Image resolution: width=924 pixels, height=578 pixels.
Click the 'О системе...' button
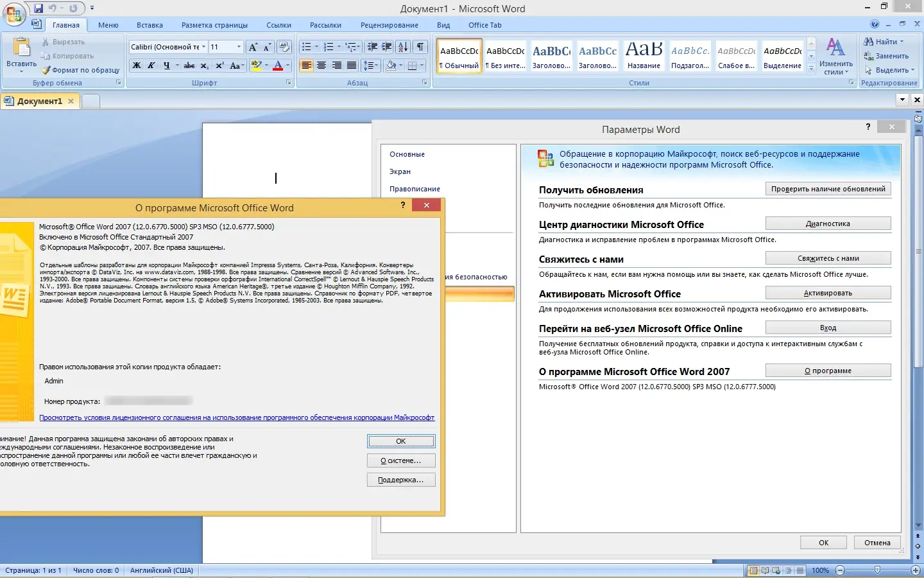point(401,460)
